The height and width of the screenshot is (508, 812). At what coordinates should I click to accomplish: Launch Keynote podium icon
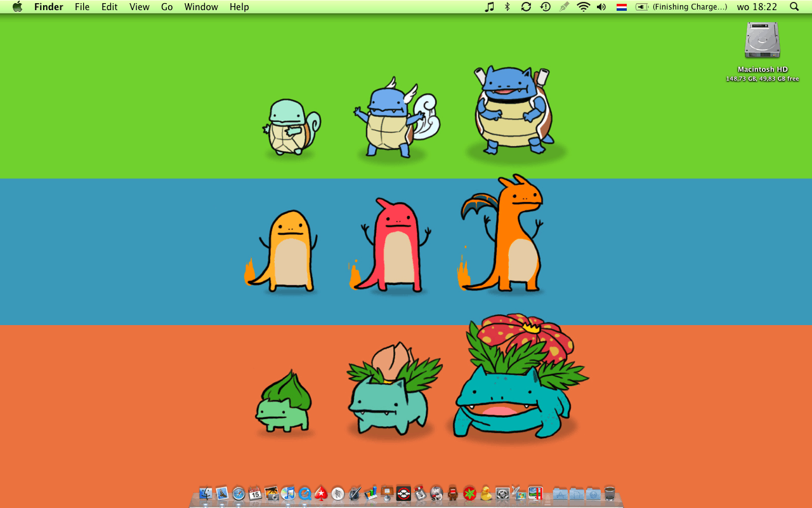click(x=387, y=493)
